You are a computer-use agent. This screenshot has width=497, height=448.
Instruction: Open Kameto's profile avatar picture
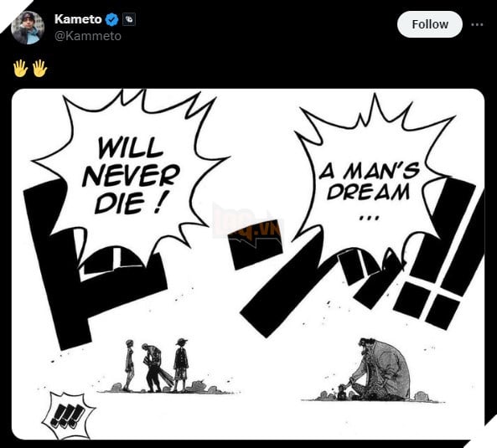click(28, 28)
